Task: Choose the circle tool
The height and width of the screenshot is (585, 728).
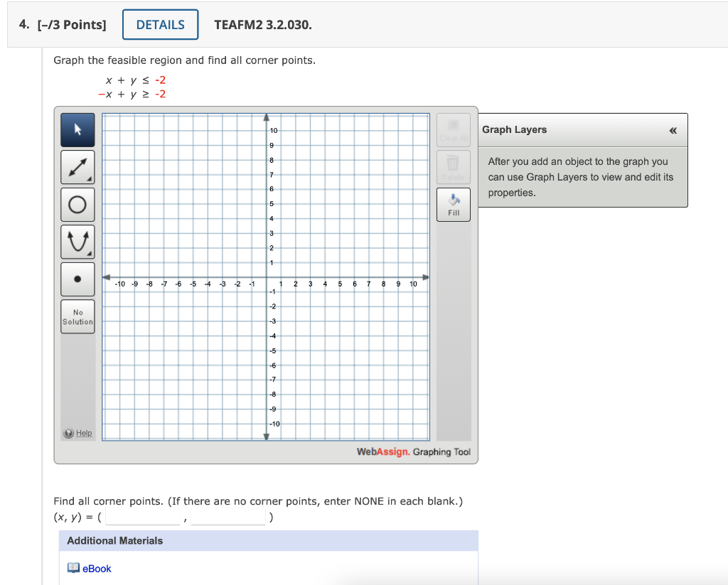Action: (x=77, y=205)
